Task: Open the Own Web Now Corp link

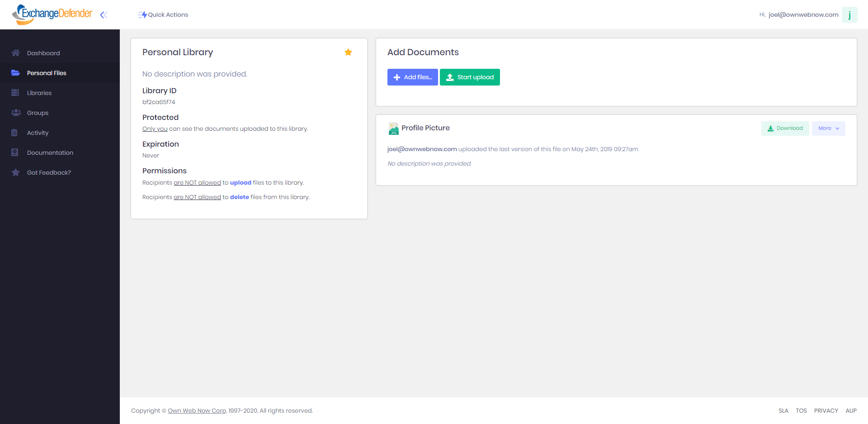Action: coord(197,411)
